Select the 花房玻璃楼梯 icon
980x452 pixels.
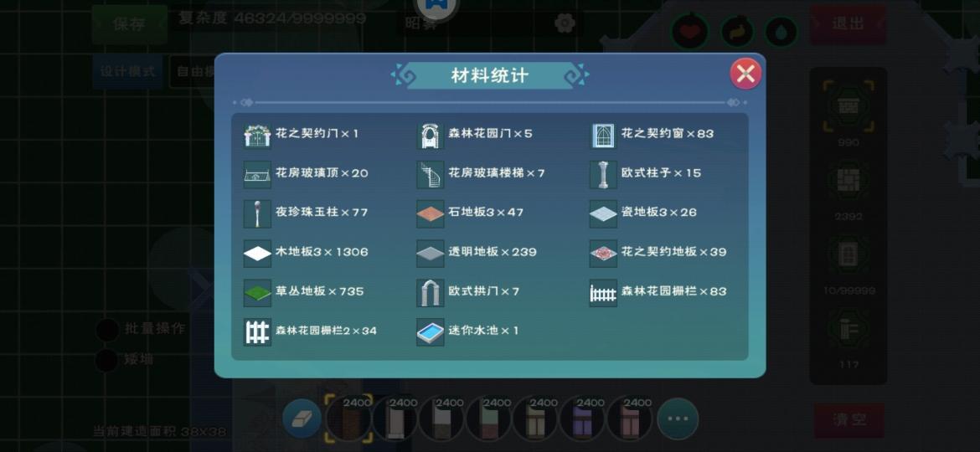(x=430, y=175)
